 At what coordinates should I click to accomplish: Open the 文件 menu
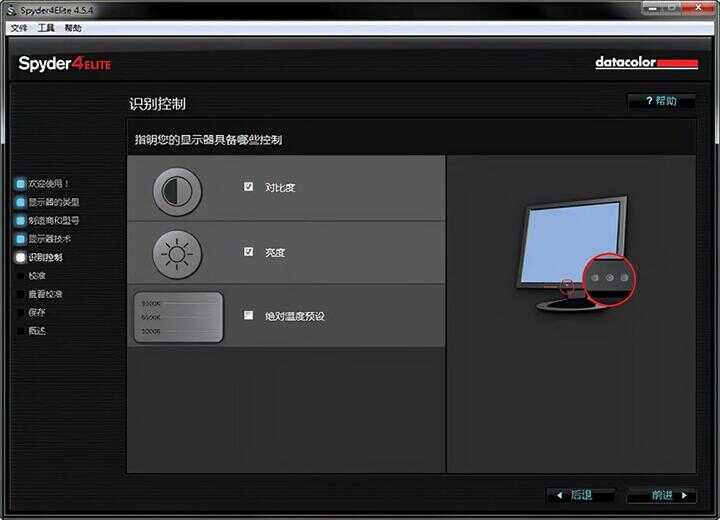pos(19,28)
